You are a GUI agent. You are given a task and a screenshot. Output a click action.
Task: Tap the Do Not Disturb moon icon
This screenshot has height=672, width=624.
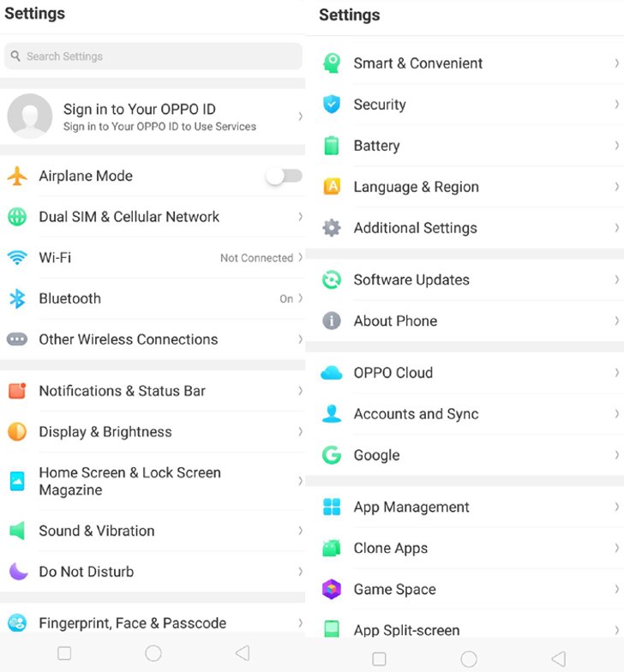click(18, 571)
